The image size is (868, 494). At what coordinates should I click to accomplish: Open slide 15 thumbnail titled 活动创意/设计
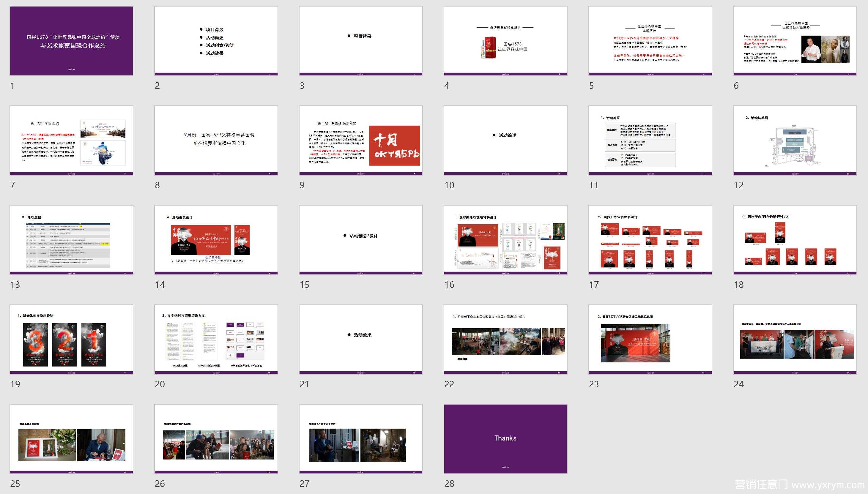361,239
